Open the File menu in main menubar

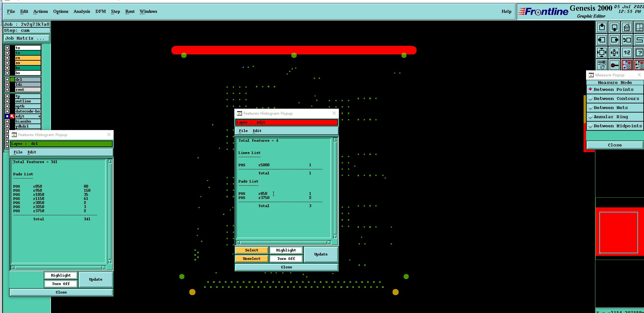coord(11,11)
